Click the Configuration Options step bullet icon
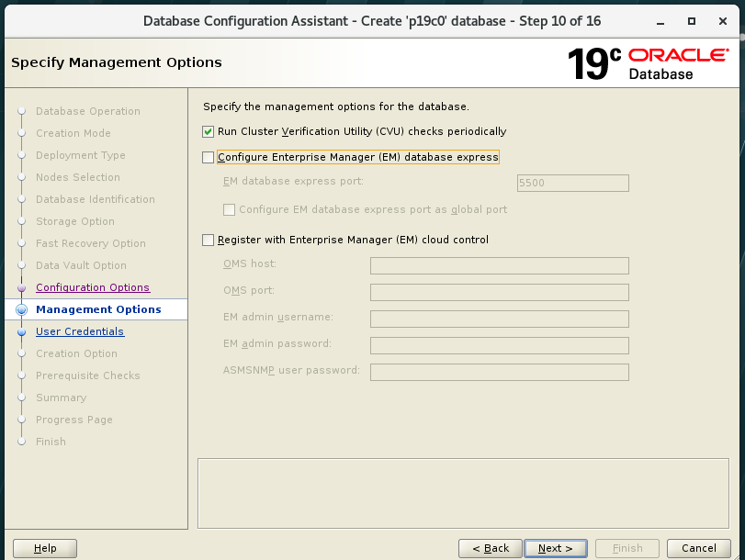Image resolution: width=745 pixels, height=560 pixels. pyautogui.click(x=21, y=288)
